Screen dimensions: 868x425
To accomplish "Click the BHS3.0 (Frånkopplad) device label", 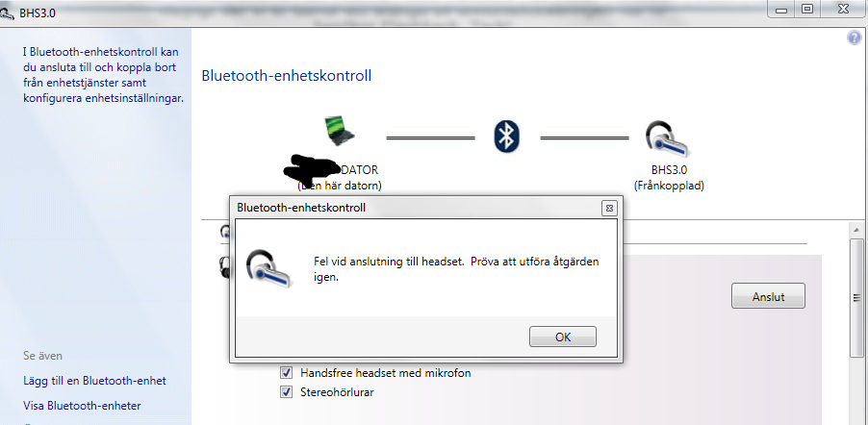I will 669,178.
